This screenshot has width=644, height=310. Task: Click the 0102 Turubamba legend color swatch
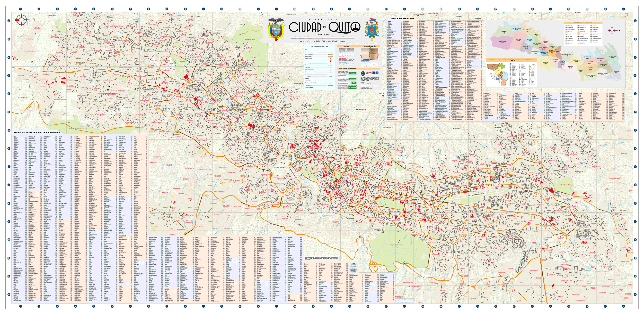point(566,28)
